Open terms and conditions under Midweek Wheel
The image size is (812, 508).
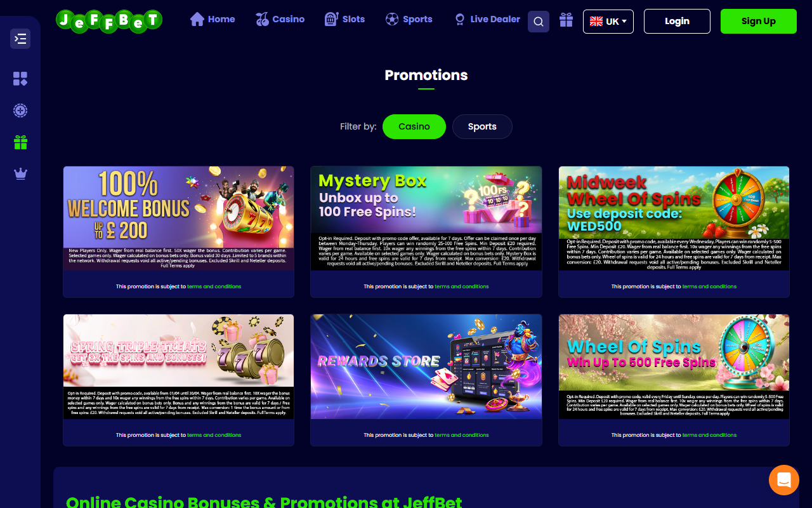(709, 286)
